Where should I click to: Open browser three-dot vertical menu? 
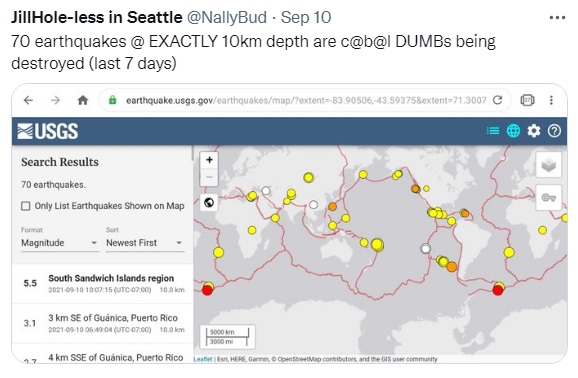coord(551,100)
